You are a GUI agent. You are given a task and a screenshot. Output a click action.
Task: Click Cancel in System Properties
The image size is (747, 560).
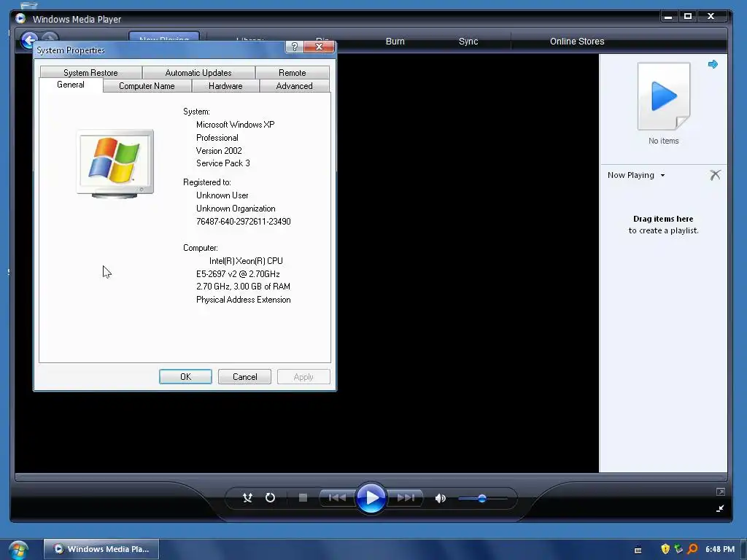pos(244,377)
